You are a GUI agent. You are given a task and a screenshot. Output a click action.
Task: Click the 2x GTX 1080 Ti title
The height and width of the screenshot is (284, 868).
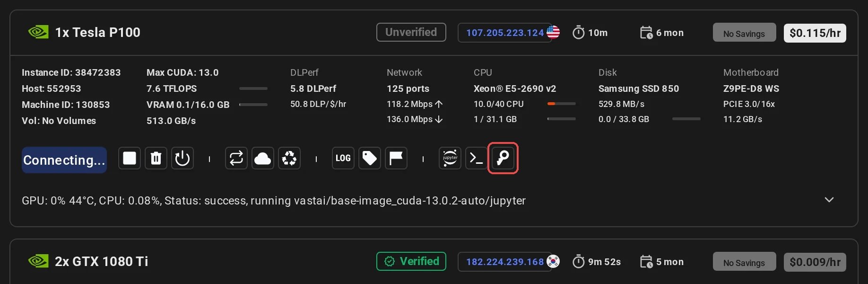pos(102,261)
